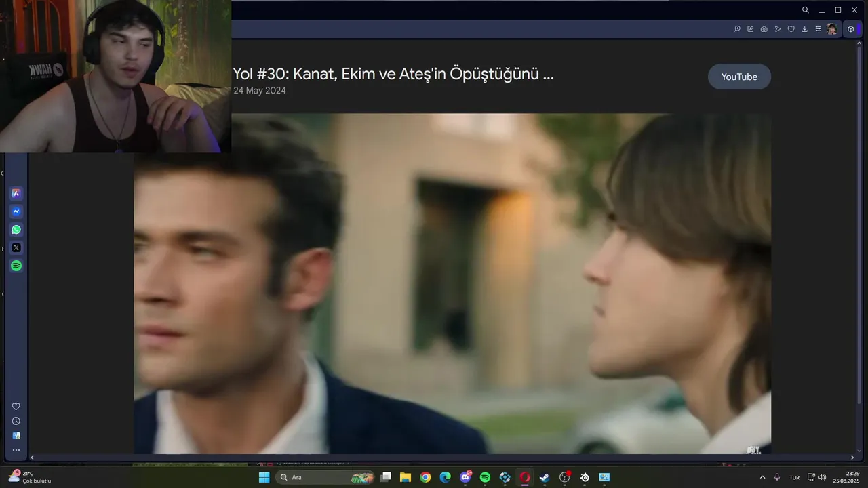
Task: Click the search tabs magnifier in title bar
Action: click(x=806, y=10)
